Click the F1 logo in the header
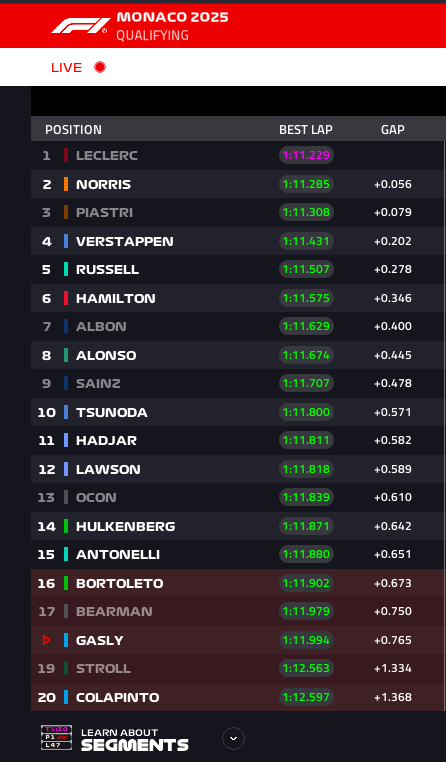The image size is (446, 762). (x=80, y=25)
